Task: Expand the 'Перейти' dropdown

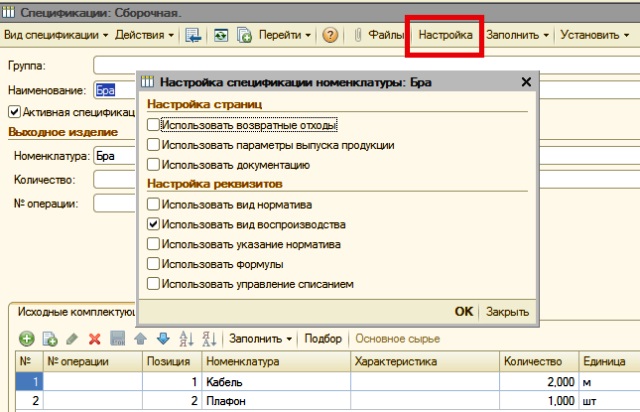Action: pos(285,35)
